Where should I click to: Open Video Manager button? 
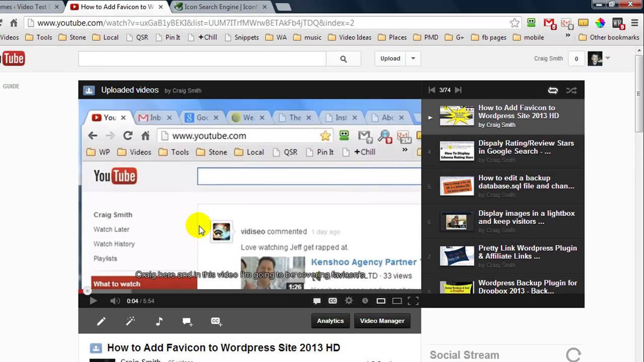[x=382, y=321]
